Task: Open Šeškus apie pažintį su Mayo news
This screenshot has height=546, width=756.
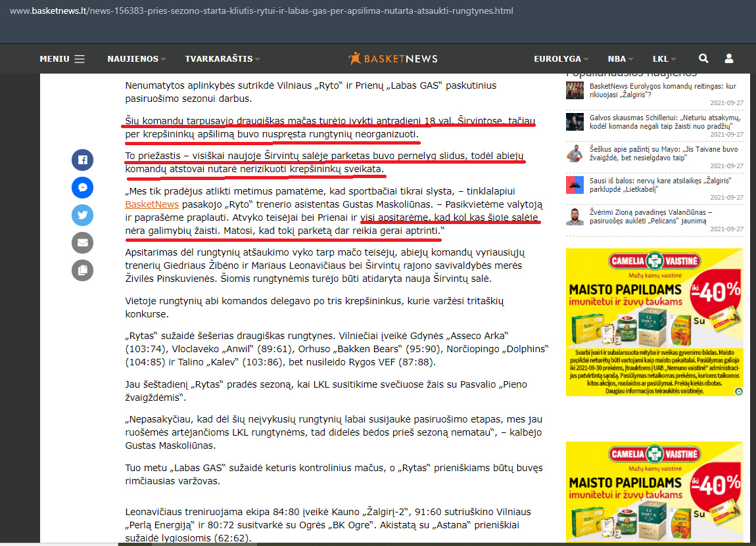Action: [x=663, y=153]
